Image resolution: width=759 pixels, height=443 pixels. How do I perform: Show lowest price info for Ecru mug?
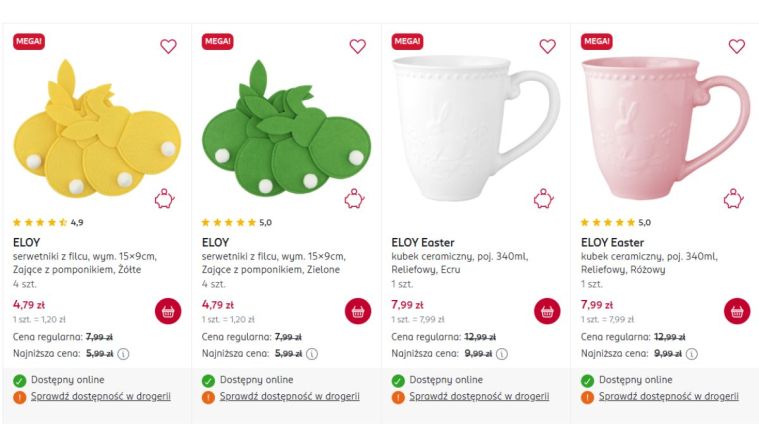pyautogui.click(x=502, y=353)
